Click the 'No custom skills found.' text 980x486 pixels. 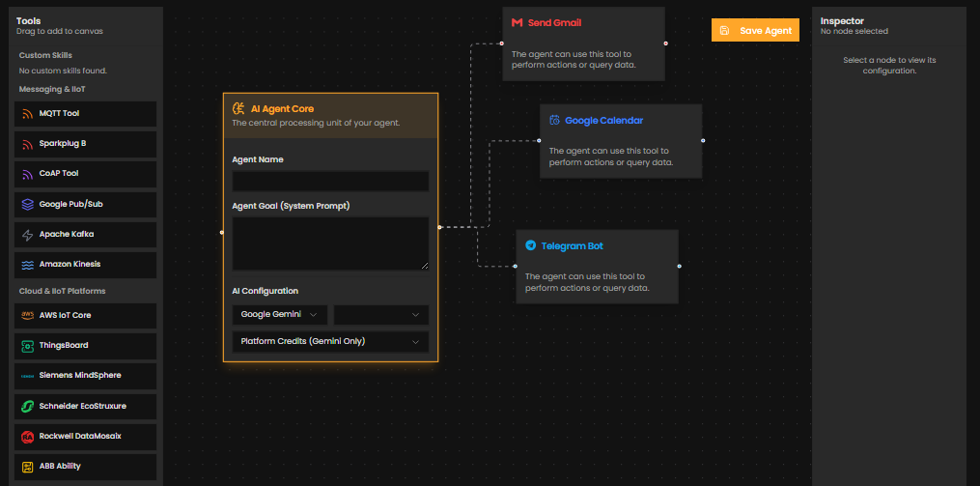click(x=63, y=71)
